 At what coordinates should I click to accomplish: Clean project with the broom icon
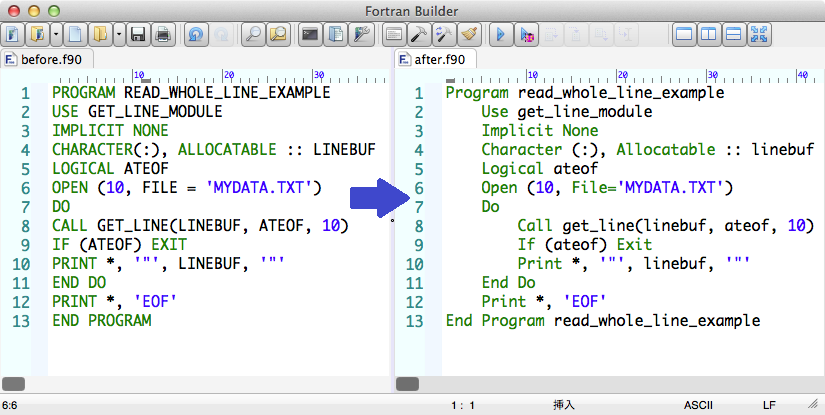[x=468, y=35]
